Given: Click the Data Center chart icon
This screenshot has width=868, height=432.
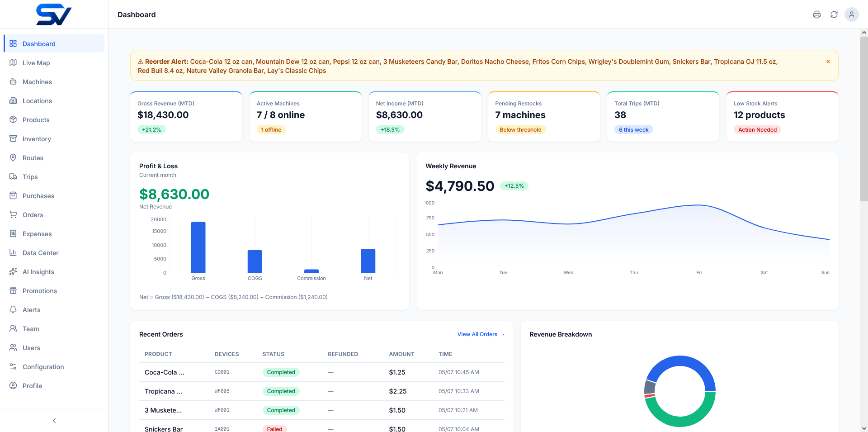Looking at the screenshot, I should [x=13, y=252].
